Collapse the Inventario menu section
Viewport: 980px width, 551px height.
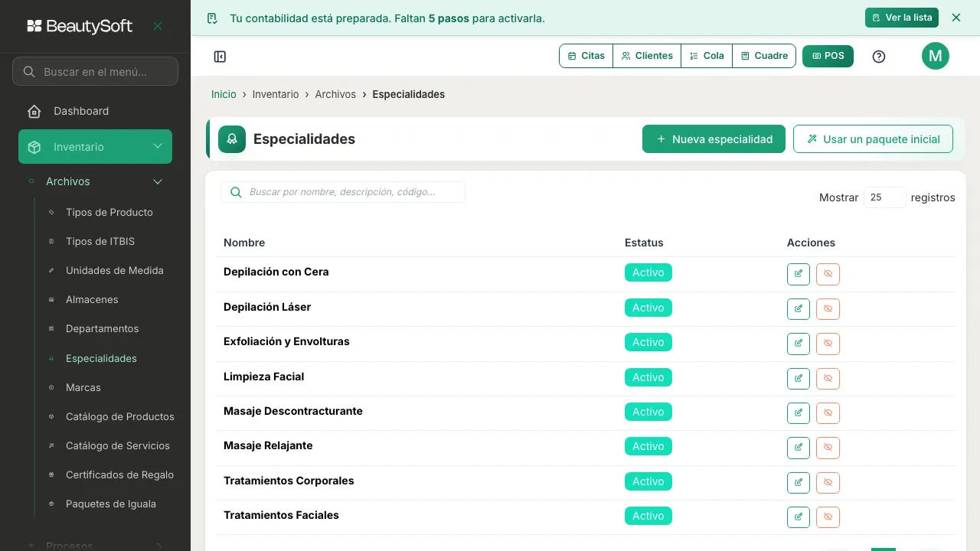point(95,147)
